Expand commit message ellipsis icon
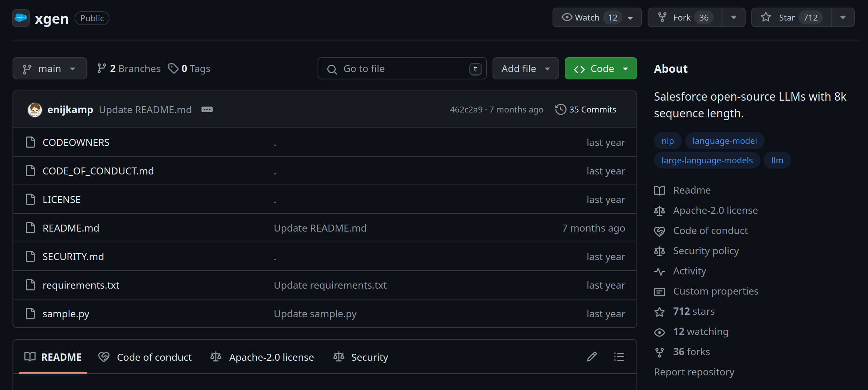The height and width of the screenshot is (390, 868). (x=207, y=110)
